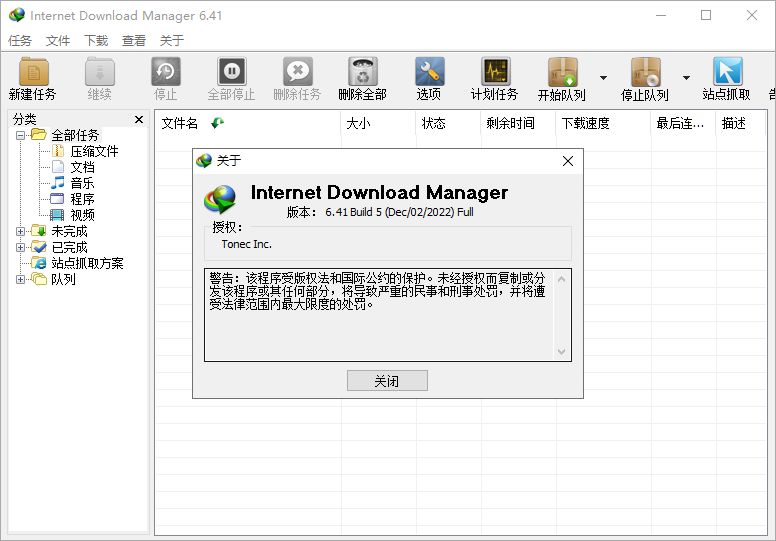Close the 分类 categories side panel
Viewport: 776px width, 541px height.
(139, 119)
